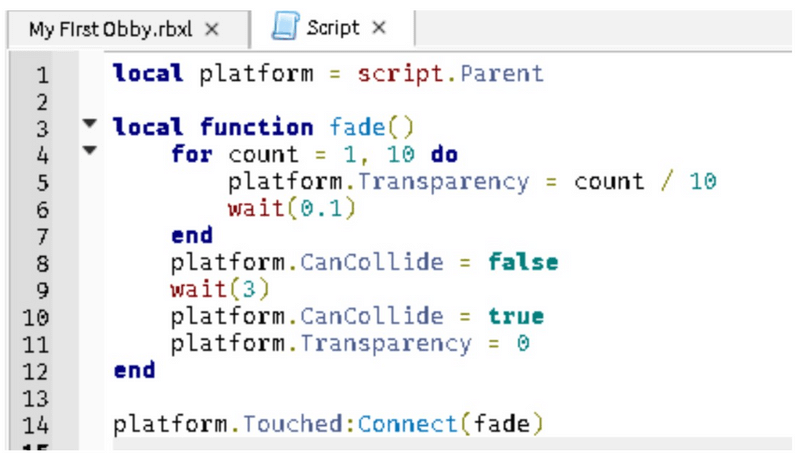Click the 'fade' function name on line 3

357,127
